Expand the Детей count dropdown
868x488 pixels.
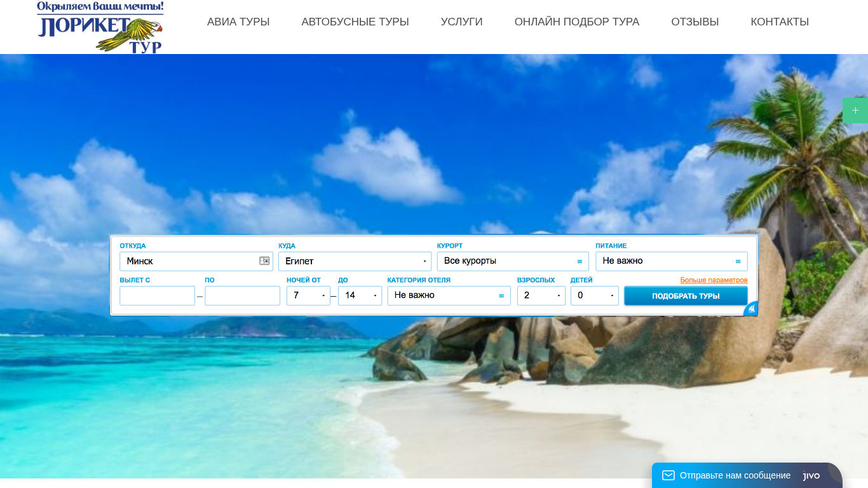coord(595,295)
